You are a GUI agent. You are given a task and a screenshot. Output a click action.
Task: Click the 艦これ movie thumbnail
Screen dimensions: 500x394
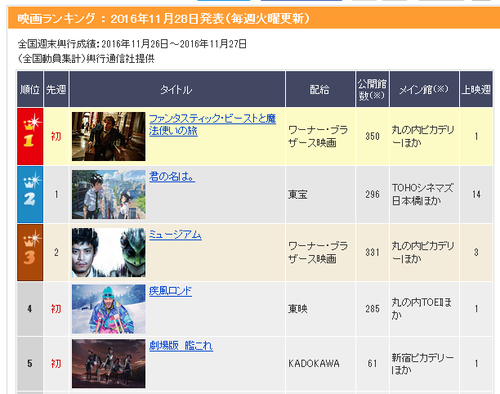pyautogui.click(x=109, y=364)
